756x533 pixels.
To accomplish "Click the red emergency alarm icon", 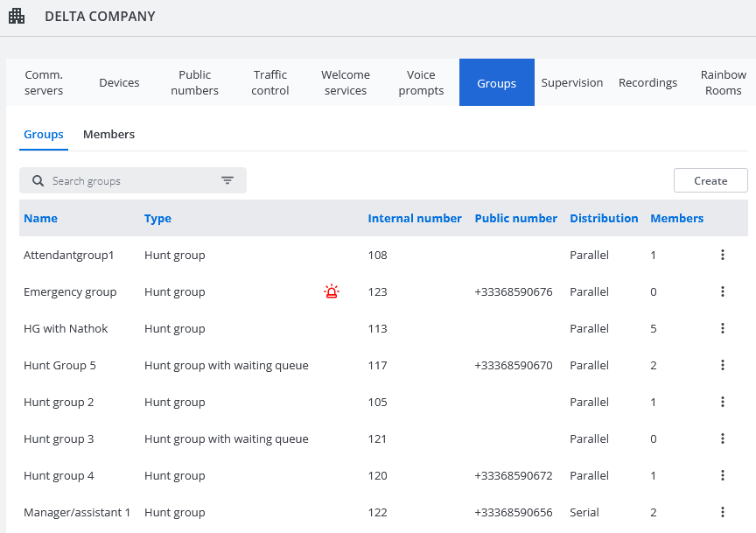I will pos(332,291).
